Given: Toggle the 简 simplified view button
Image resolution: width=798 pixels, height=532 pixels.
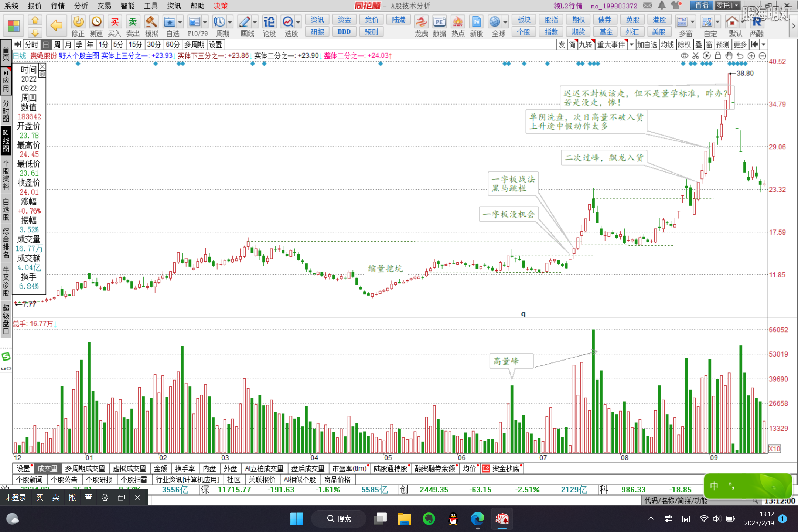Looking at the screenshot, I should (x=572, y=45).
